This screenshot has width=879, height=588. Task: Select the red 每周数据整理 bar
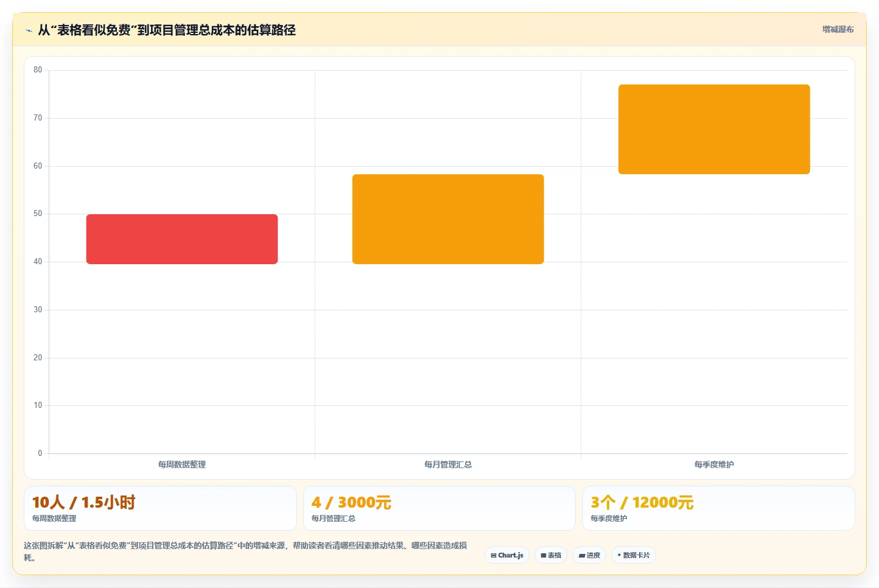click(182, 239)
